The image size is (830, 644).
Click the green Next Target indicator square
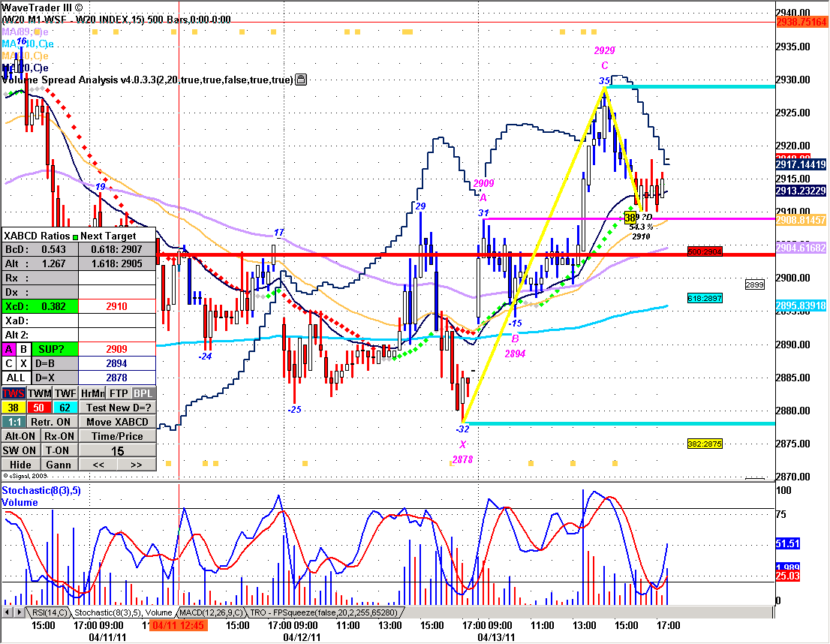point(75,236)
